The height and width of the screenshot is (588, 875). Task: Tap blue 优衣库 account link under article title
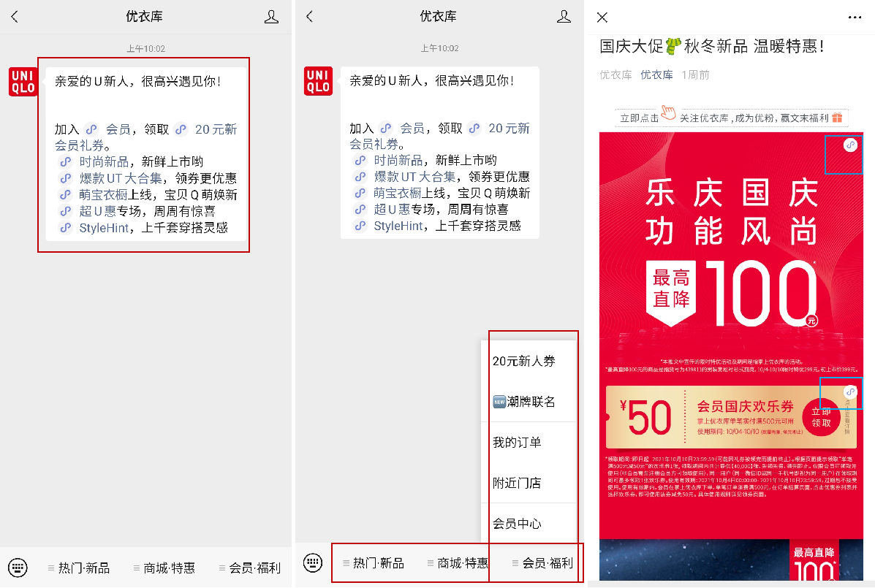[x=656, y=75]
